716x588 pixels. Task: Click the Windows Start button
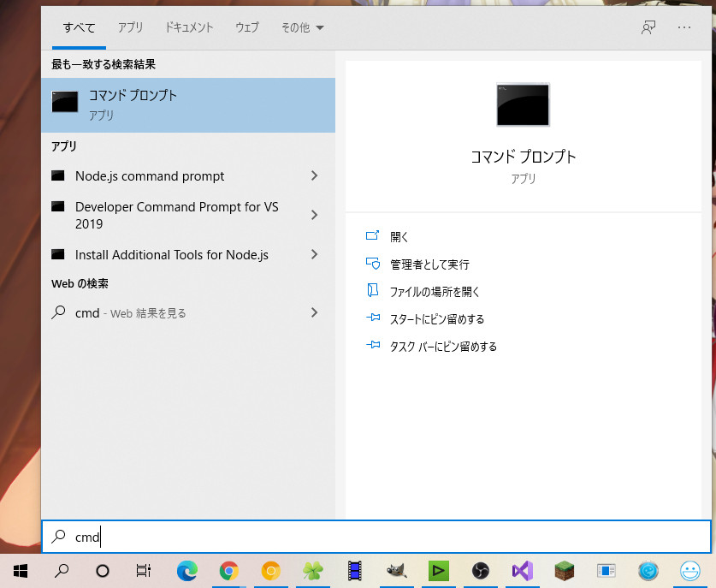tap(21, 571)
